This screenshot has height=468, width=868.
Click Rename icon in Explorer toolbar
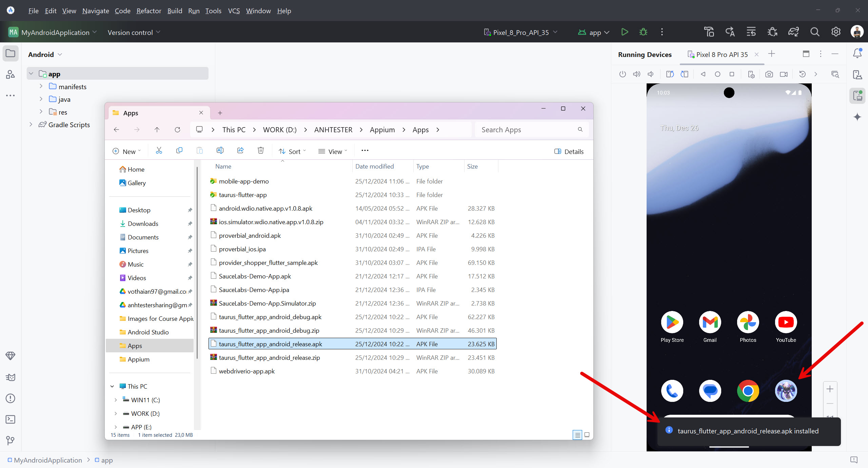tap(220, 151)
